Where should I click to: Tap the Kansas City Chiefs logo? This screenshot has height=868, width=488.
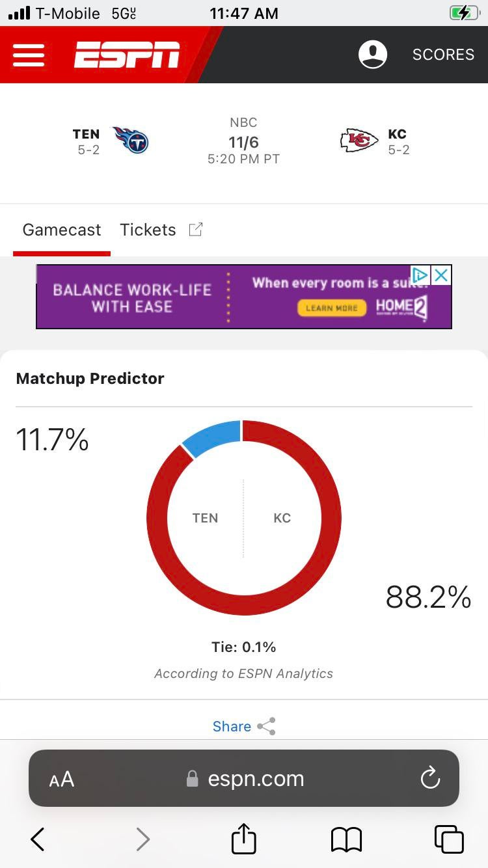359,141
